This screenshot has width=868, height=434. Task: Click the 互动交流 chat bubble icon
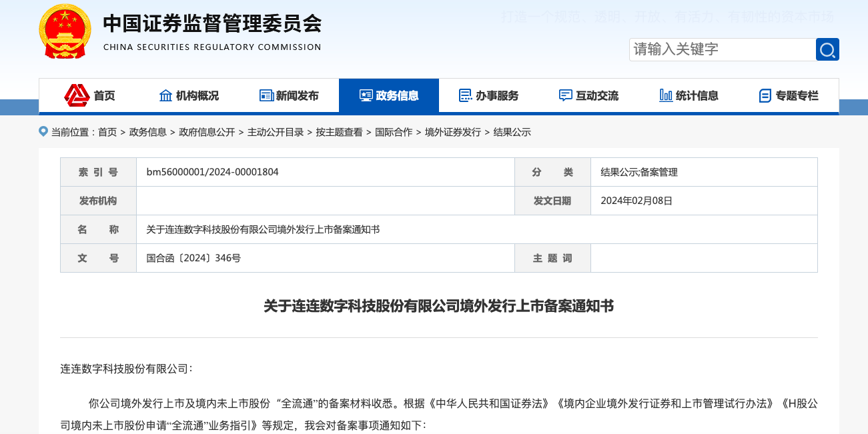pyautogui.click(x=566, y=95)
